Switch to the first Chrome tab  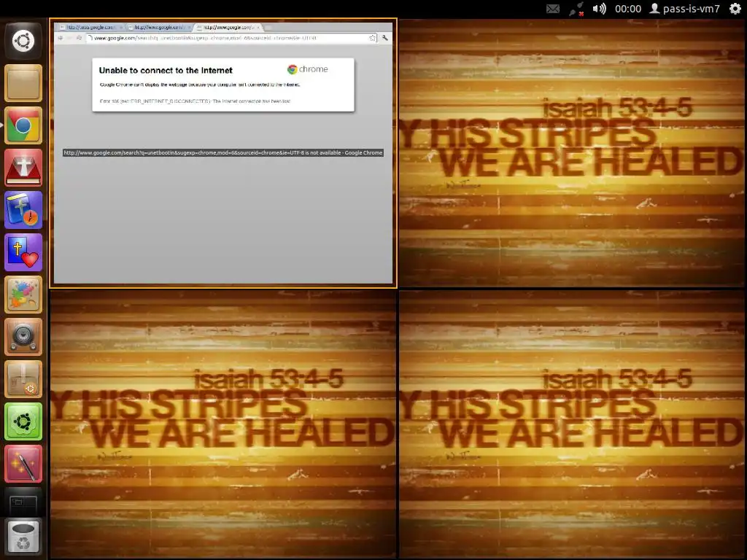coord(90,27)
